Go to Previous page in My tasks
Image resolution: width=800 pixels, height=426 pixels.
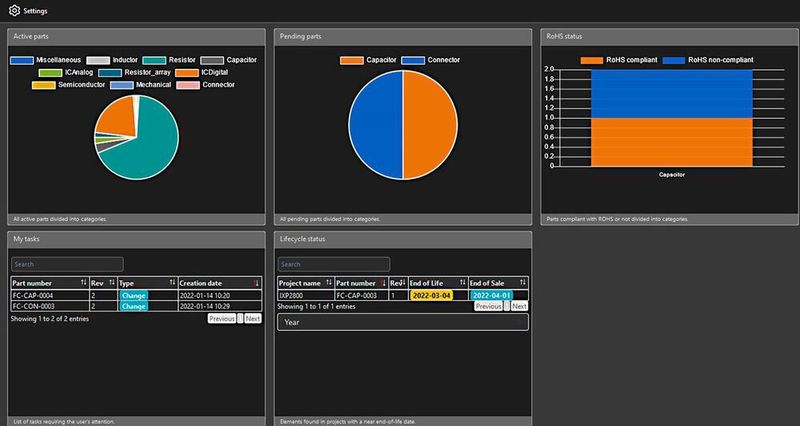(221, 318)
